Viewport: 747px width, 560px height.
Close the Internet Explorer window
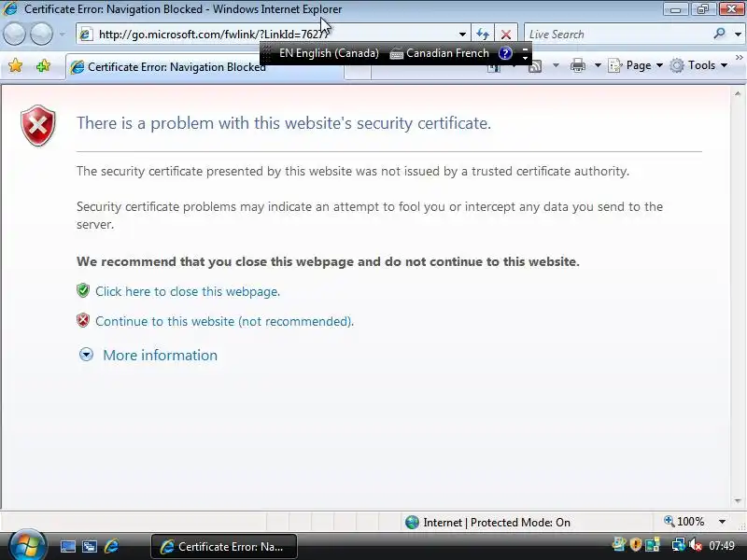(731, 9)
